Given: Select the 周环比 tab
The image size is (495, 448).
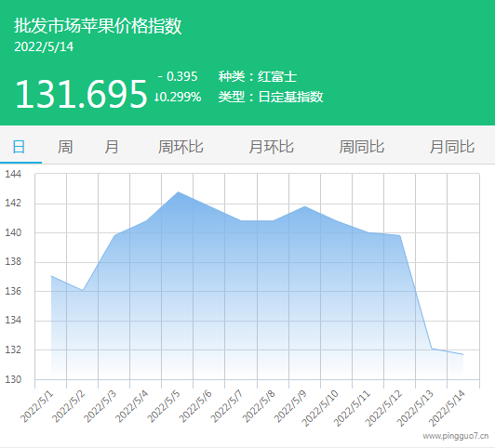Looking at the screenshot, I should tap(181, 147).
